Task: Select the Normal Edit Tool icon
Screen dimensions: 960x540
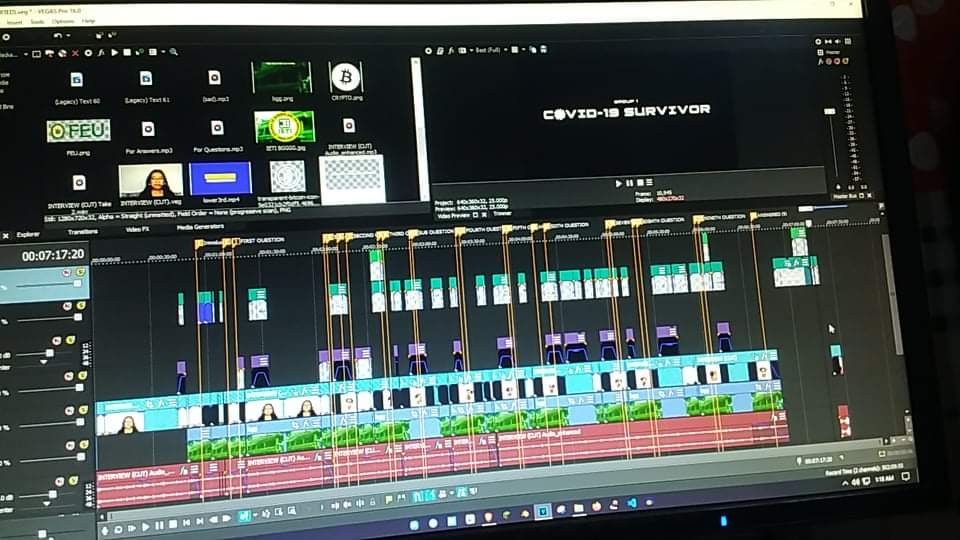Action: pyautogui.click(x=244, y=517)
